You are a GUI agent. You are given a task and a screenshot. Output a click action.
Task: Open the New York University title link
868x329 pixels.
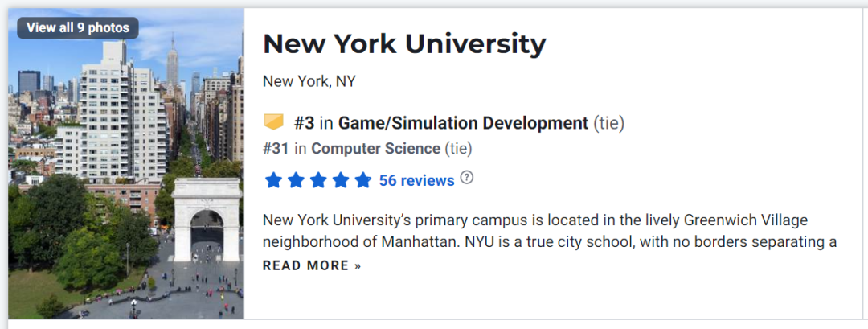point(404,44)
